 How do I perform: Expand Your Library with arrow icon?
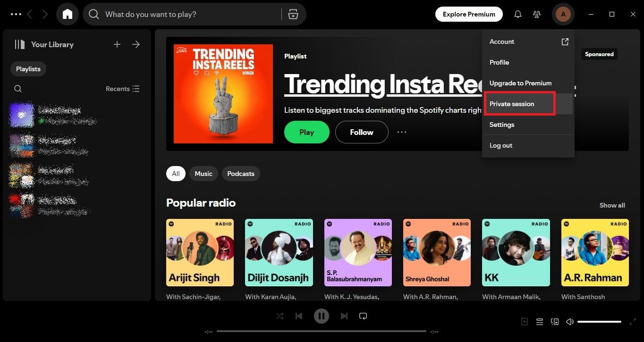pyautogui.click(x=136, y=44)
